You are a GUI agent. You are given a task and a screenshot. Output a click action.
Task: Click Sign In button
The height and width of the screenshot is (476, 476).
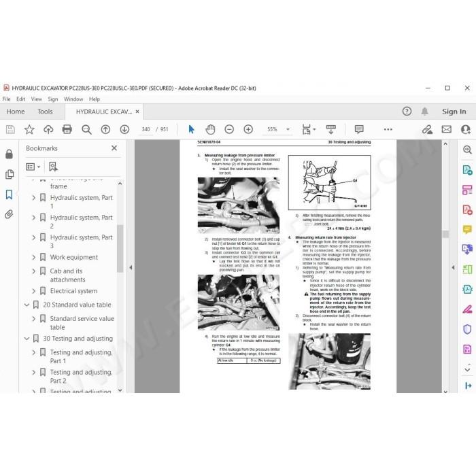(x=454, y=112)
